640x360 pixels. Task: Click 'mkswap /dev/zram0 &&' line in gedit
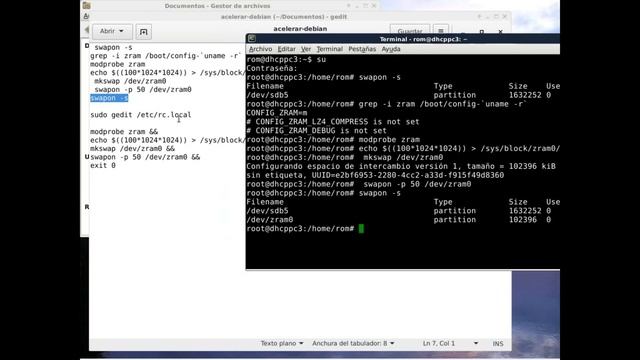[132, 149]
